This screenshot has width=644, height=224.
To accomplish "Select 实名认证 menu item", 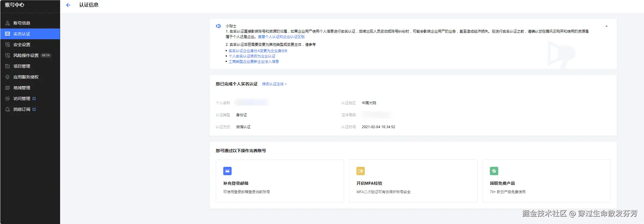I will click(x=30, y=34).
